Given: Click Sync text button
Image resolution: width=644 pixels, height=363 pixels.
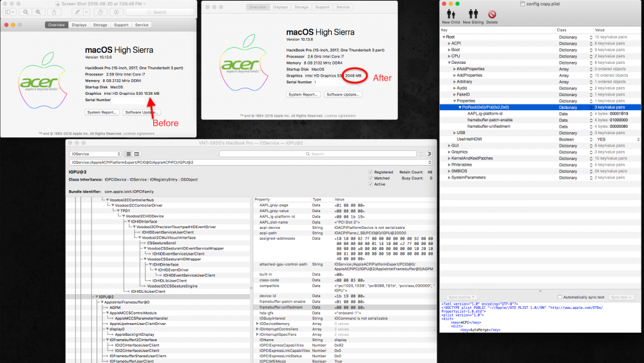Looking at the screenshot, I should click(x=621, y=297).
